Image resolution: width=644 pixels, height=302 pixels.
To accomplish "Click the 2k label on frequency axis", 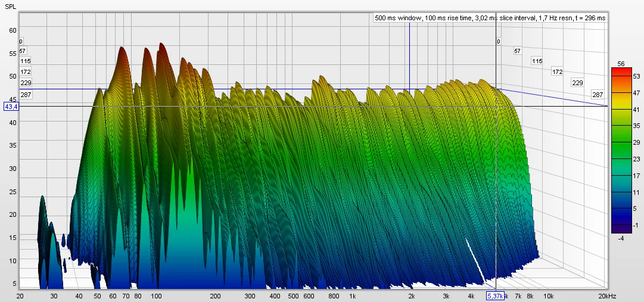I will [x=411, y=296].
